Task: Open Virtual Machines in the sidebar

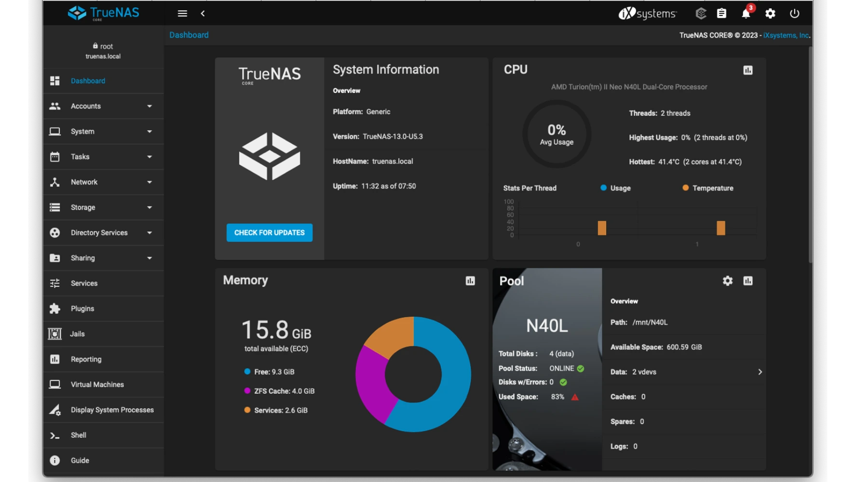Action: pyautogui.click(x=103, y=385)
